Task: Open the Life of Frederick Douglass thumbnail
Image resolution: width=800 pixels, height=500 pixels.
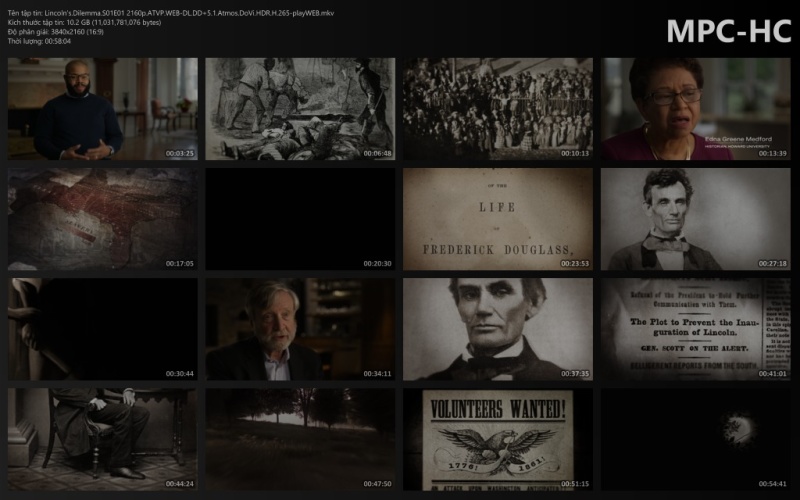Action: coord(498,219)
